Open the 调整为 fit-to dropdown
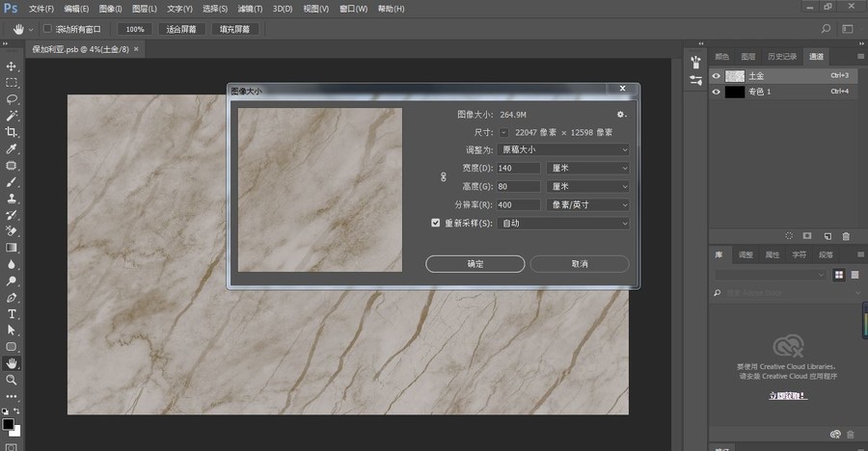This screenshot has height=451, width=868. [563, 149]
